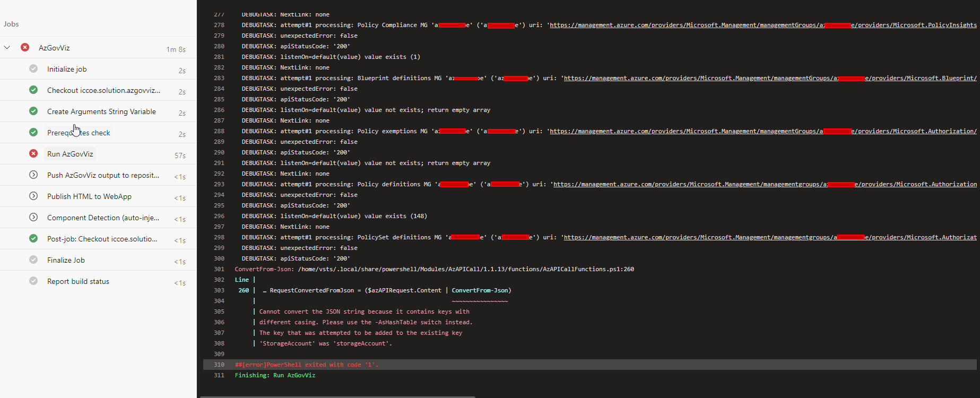Open the Policy definitions MG URL link
The height and width of the screenshot is (398, 980).
(765, 184)
